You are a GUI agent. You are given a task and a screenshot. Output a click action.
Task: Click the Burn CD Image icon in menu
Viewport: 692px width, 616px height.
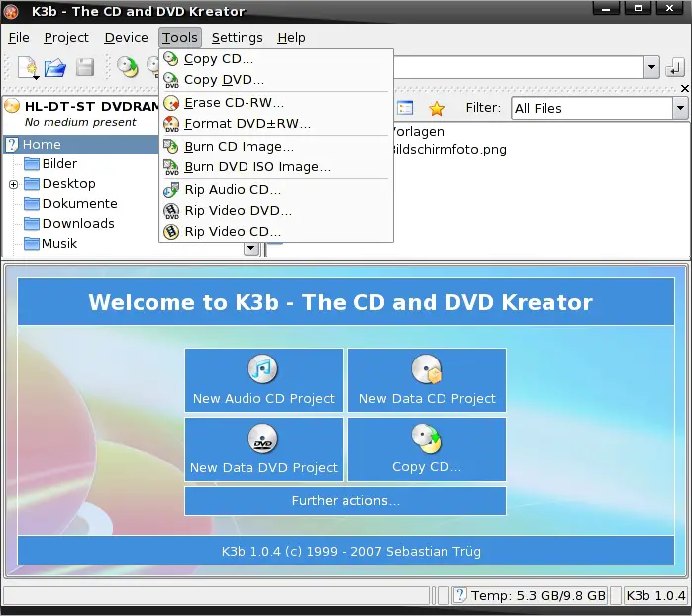click(171, 147)
